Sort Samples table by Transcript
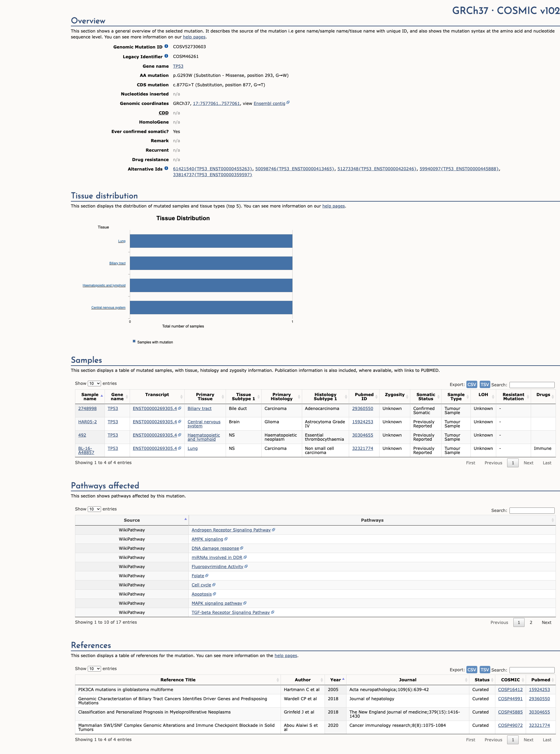This screenshot has width=560, height=754. point(157,397)
